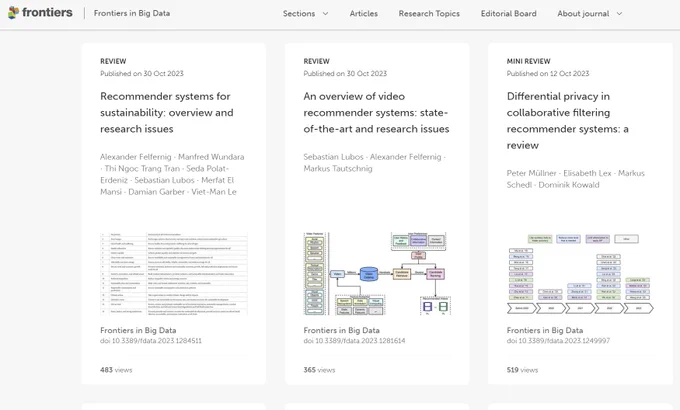Go to the Articles page
680x410 pixels.
pos(363,13)
